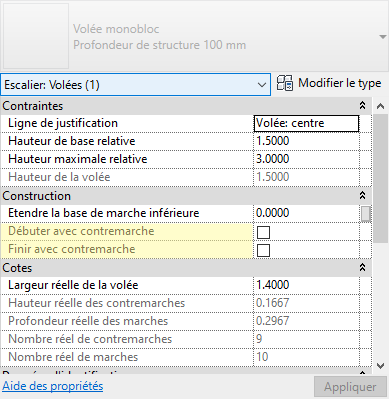The width and height of the screenshot is (389, 399).
Task: Edit the Hauteur de base relative value
Action: (x=307, y=141)
